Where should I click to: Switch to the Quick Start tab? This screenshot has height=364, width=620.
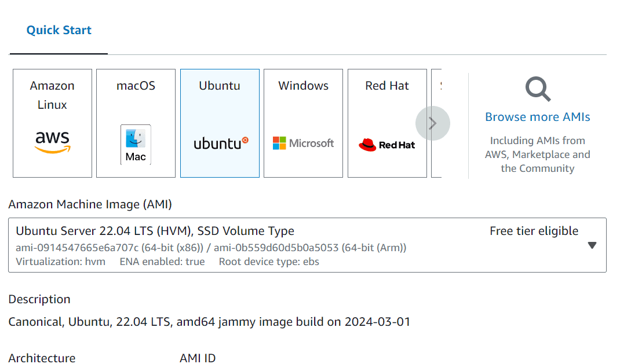click(x=59, y=31)
